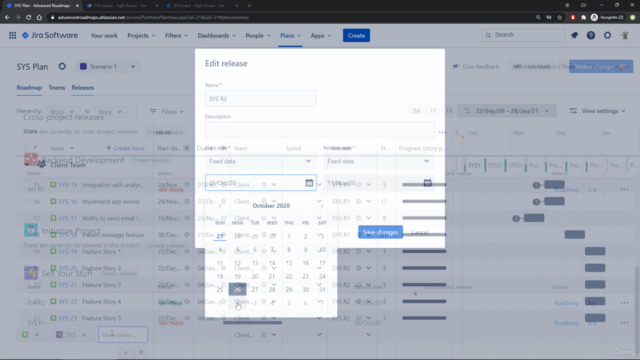The width and height of the screenshot is (640, 360).
Task: Click the Save changes button
Action: click(x=380, y=232)
